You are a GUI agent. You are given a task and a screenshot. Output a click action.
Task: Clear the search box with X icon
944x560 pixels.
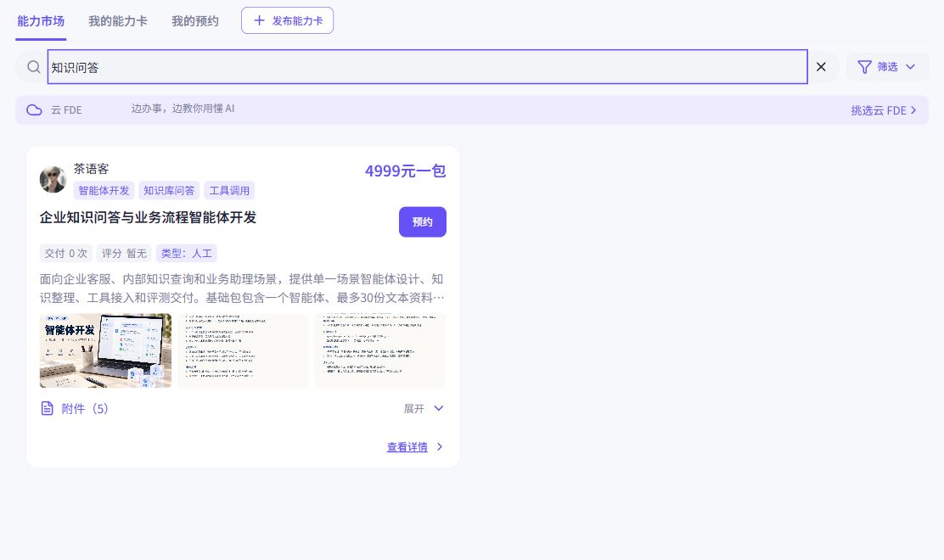(821, 67)
